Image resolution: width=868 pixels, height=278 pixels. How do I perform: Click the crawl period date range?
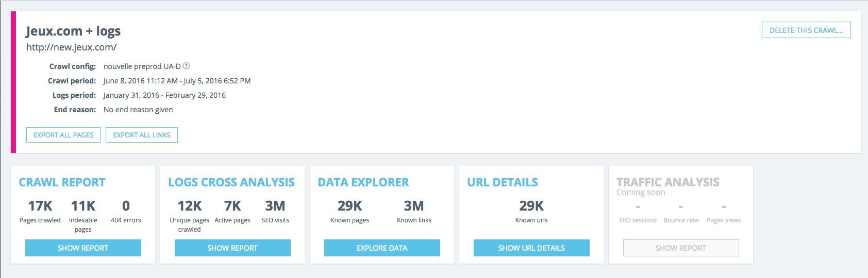[177, 81]
